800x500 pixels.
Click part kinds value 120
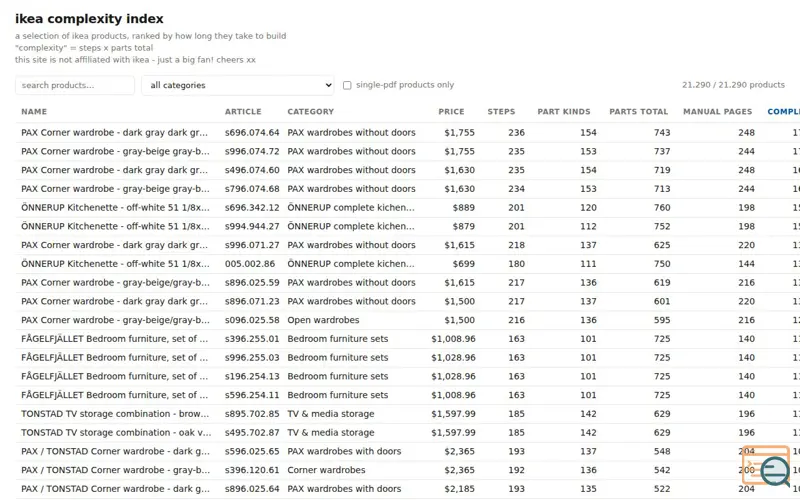[x=588, y=208]
